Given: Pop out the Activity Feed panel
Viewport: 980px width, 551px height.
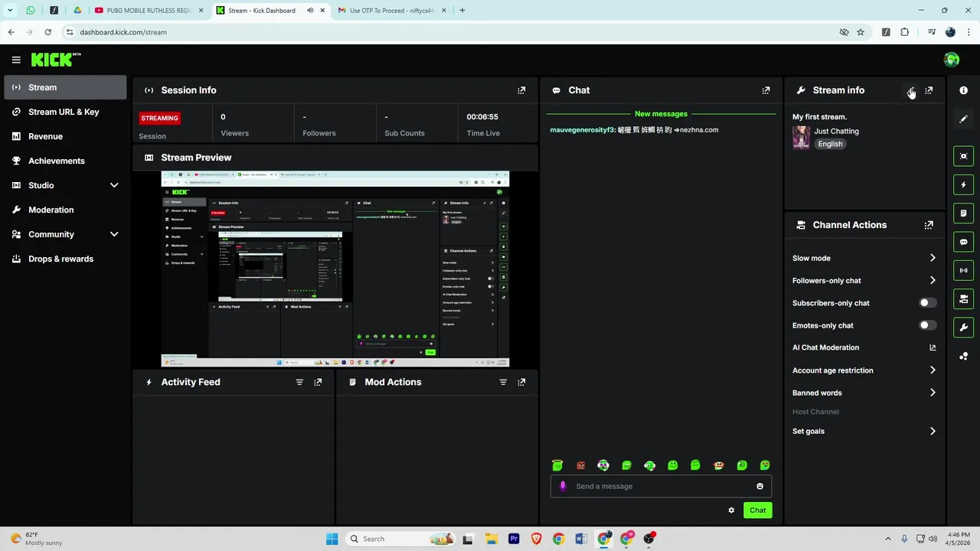Looking at the screenshot, I should pos(318,382).
